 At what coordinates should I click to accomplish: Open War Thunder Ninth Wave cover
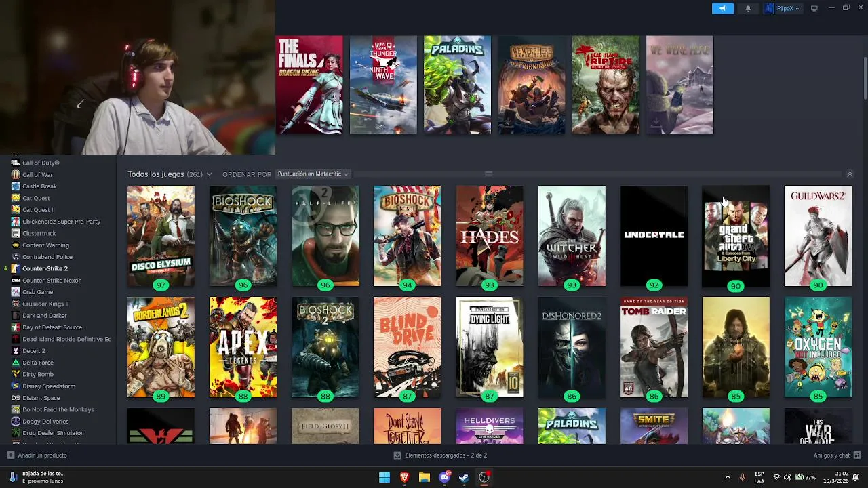(383, 85)
